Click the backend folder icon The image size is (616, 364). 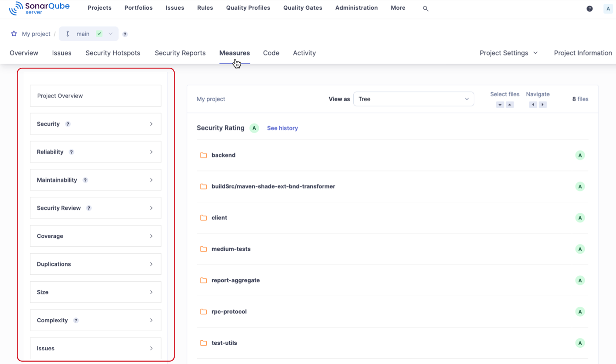(x=203, y=155)
